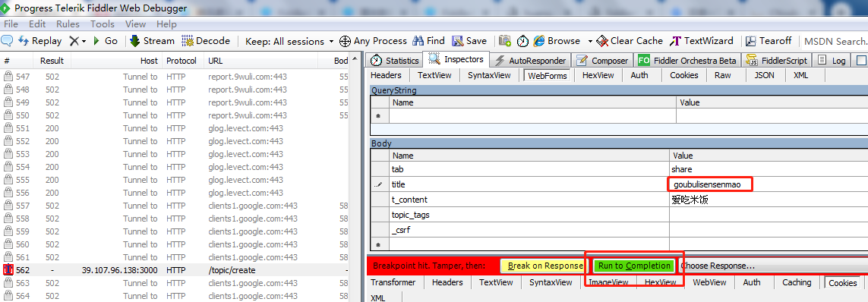868x302 pixels.
Task: Click the _csrf name cell
Action: 529,230
